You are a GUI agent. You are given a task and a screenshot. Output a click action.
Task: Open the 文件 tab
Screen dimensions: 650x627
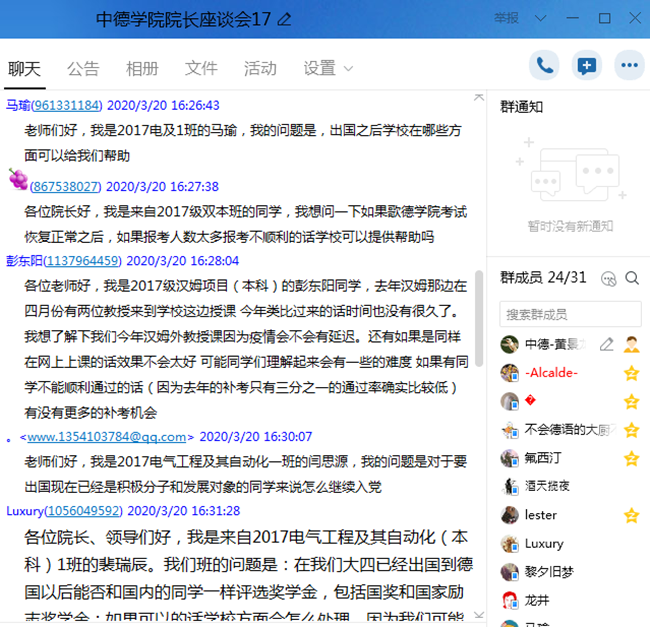pyautogui.click(x=201, y=68)
